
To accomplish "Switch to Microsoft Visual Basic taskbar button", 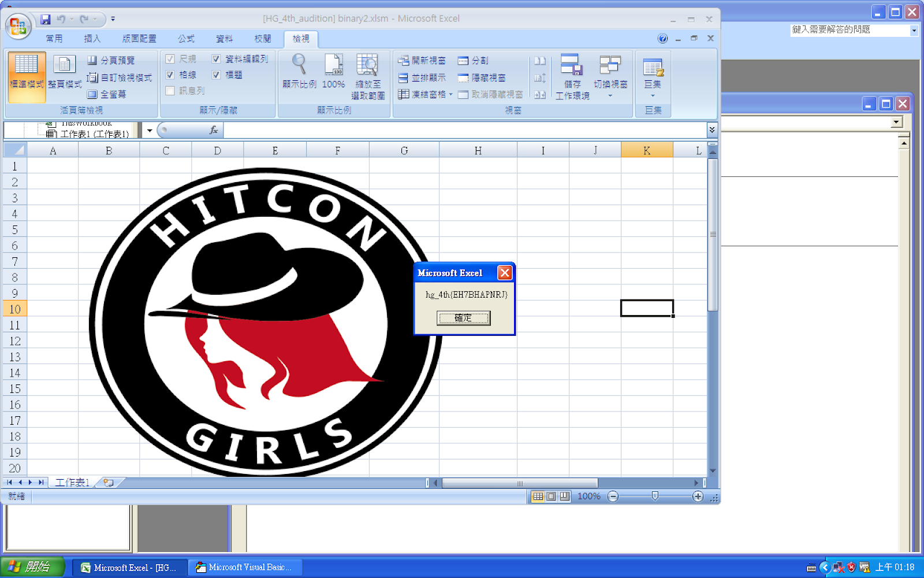I will [245, 568].
